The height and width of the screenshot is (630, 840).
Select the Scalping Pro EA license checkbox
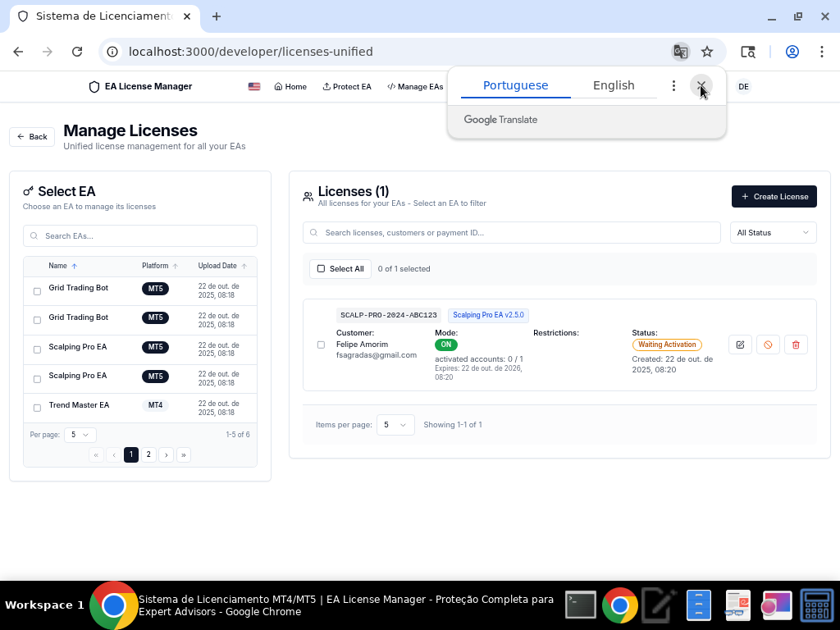pos(321,345)
